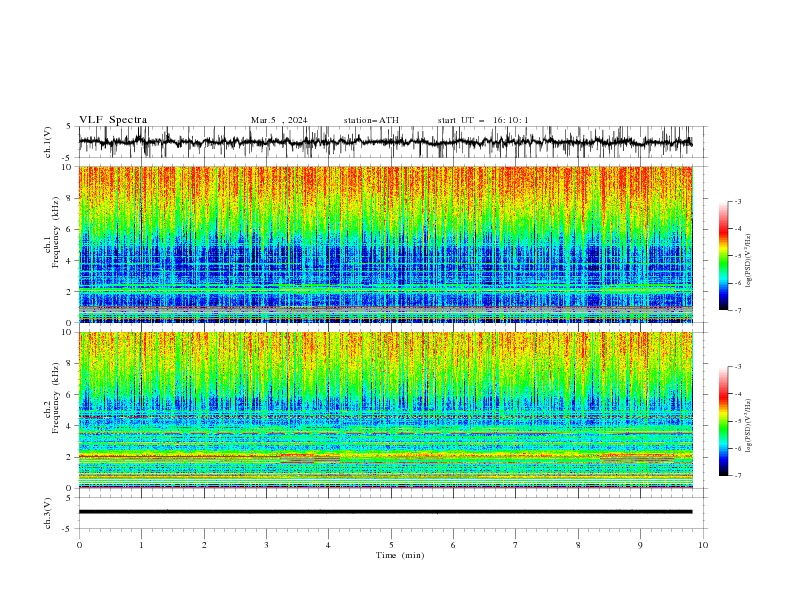This screenshot has width=792, height=612.
Task: Click the "start UT = 16:10:1" text
Action: pos(483,120)
